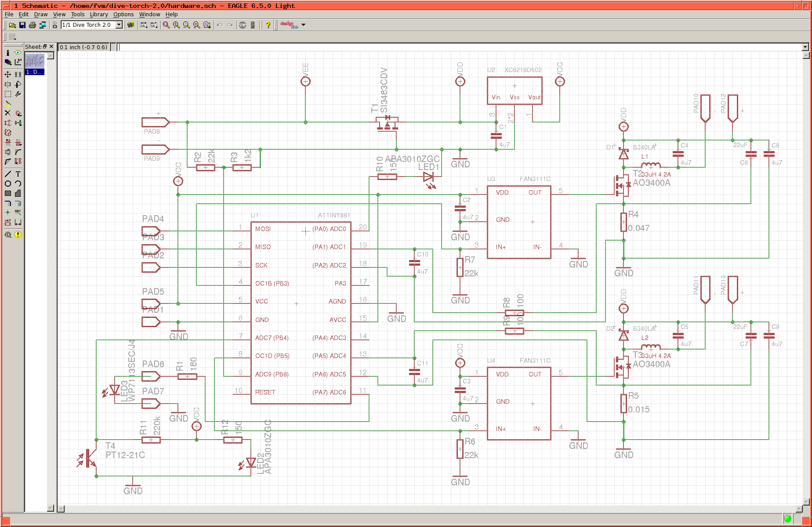Click the Redo arrow icon
The height and width of the screenshot is (527, 812).
click(x=230, y=25)
